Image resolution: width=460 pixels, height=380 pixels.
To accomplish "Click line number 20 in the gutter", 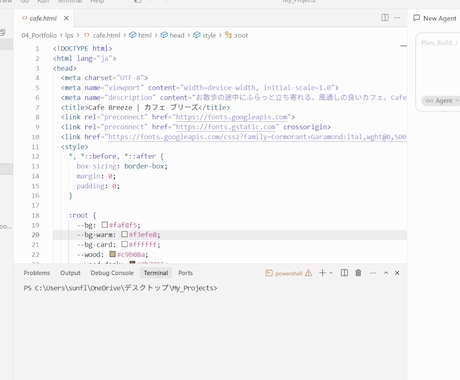I will 36,235.
